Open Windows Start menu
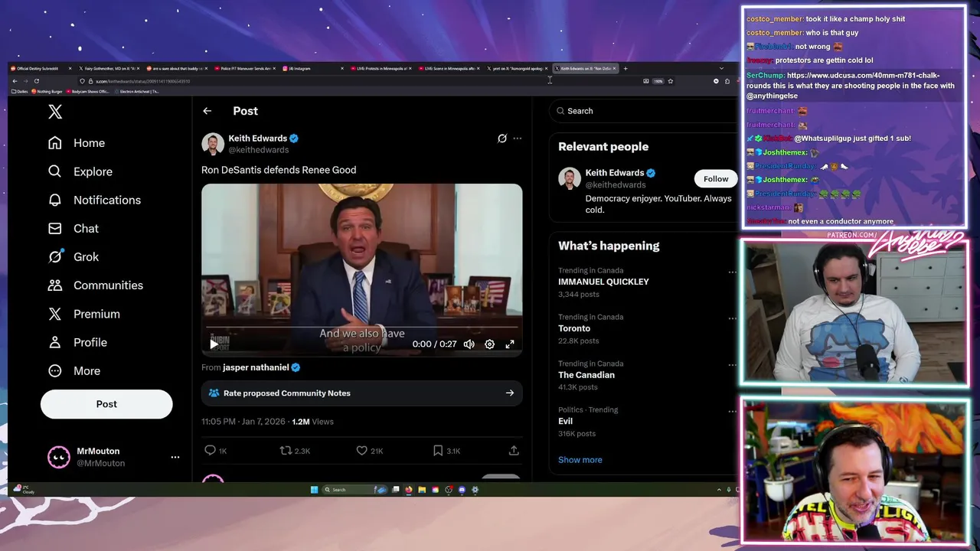This screenshot has height=551, width=980. click(314, 490)
